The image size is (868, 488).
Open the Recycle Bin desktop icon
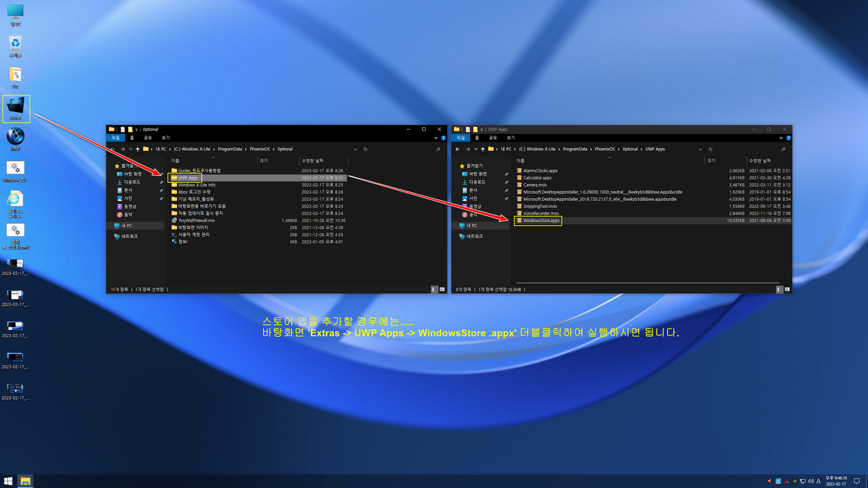pyautogui.click(x=15, y=46)
